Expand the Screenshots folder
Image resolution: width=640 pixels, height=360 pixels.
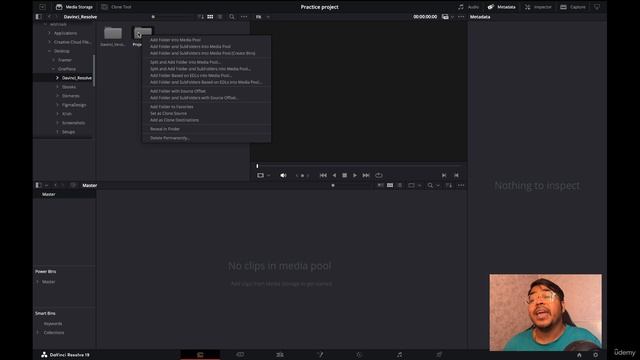(58, 123)
